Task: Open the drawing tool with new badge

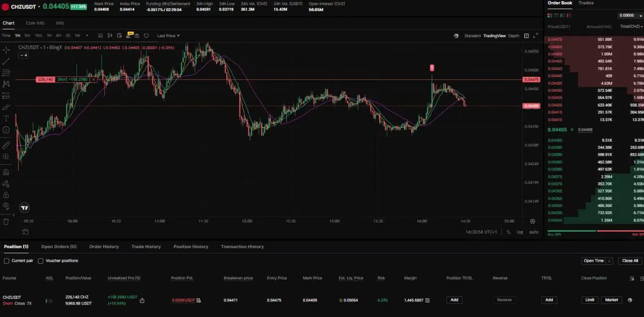Action: click(130, 35)
